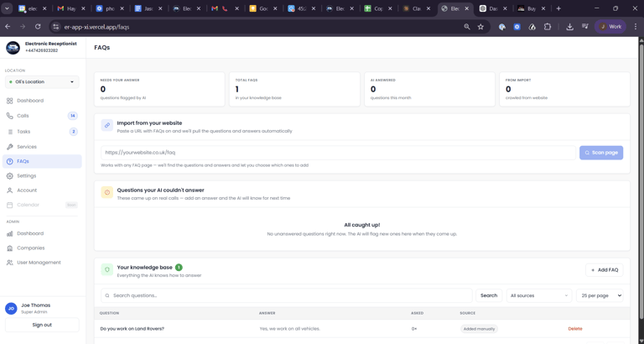This screenshot has width=644, height=344.
Task: Open the Work profile menu
Action: 610,27
